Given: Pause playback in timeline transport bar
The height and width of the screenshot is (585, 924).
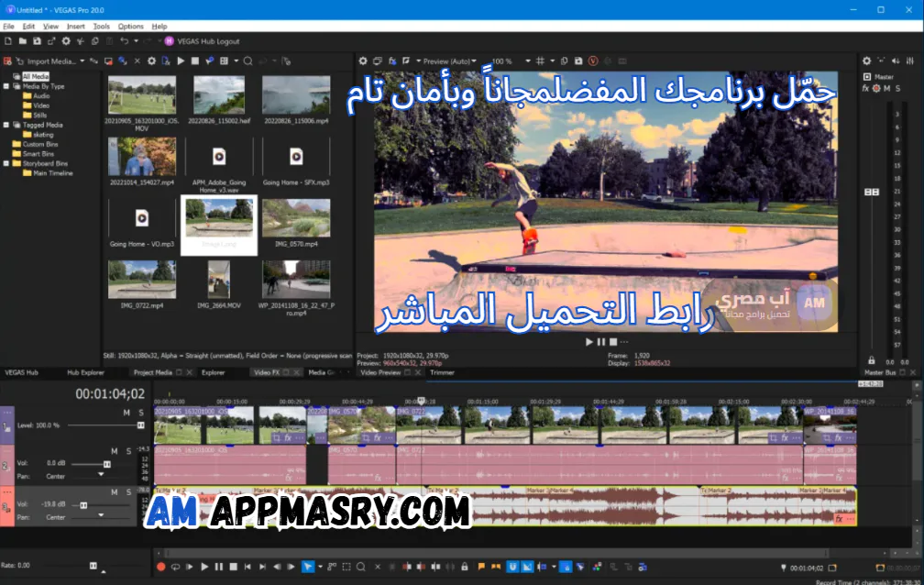Looking at the screenshot, I should 218,567.
